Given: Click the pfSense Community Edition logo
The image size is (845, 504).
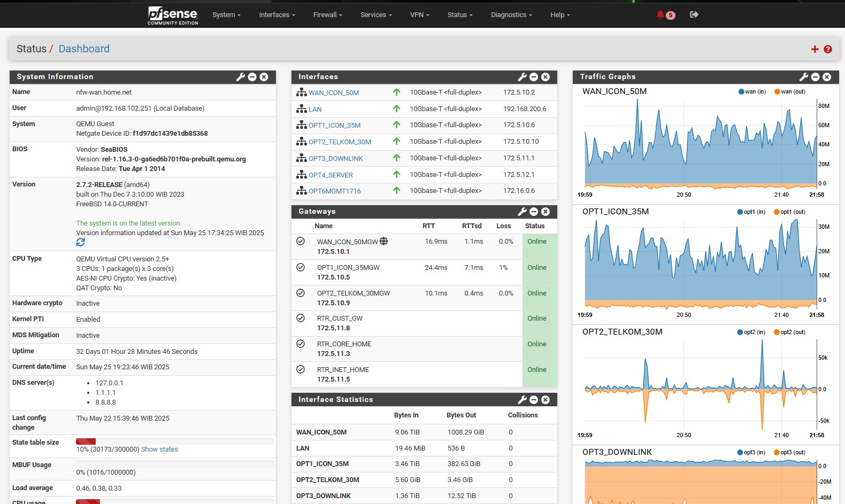Looking at the screenshot, I should [x=173, y=15].
